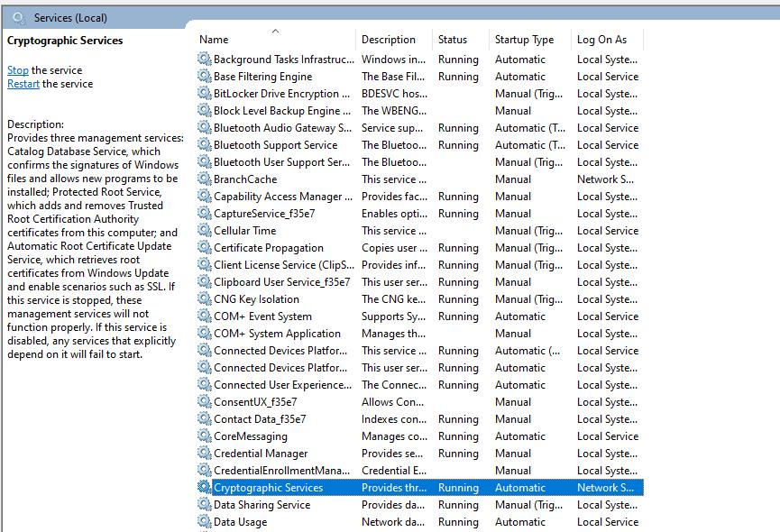Click the gear icon next to BranchCache
The image size is (780, 532).
coord(205,179)
